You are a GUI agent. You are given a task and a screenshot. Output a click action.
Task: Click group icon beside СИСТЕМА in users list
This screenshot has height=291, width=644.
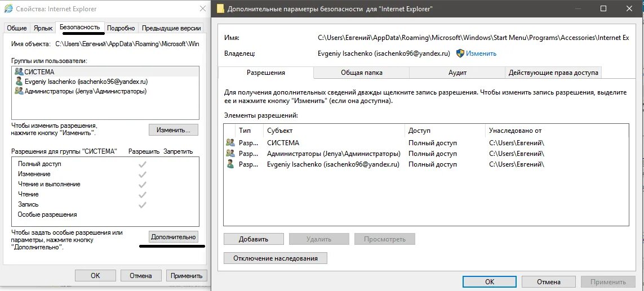tap(19, 72)
